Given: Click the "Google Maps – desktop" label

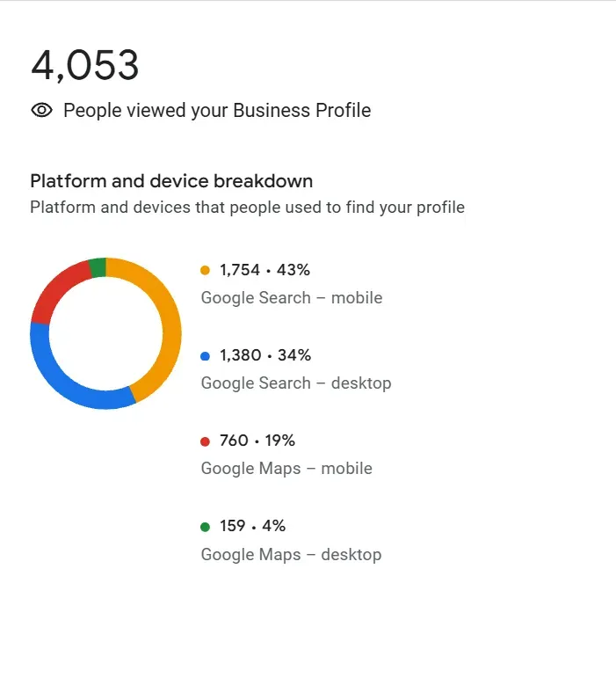Looking at the screenshot, I should (291, 555).
